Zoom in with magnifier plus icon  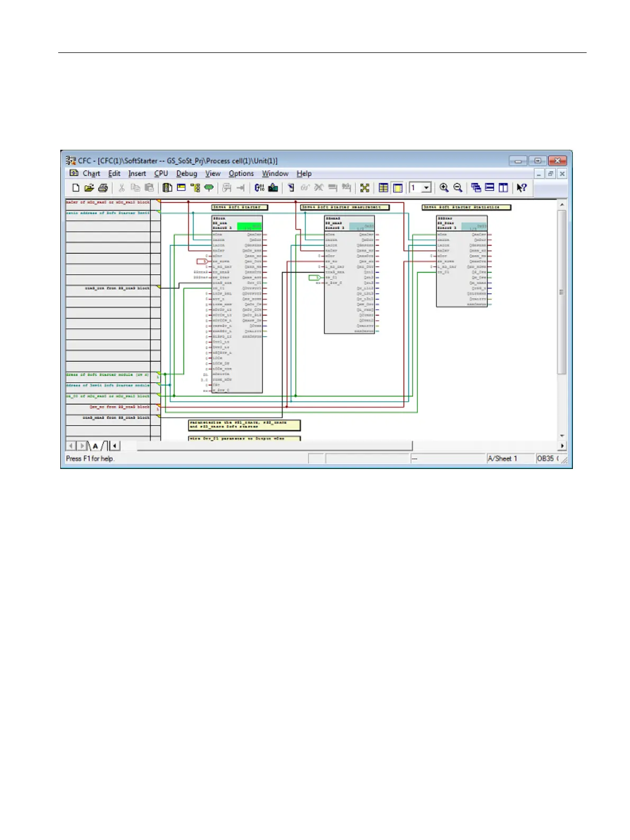444,188
